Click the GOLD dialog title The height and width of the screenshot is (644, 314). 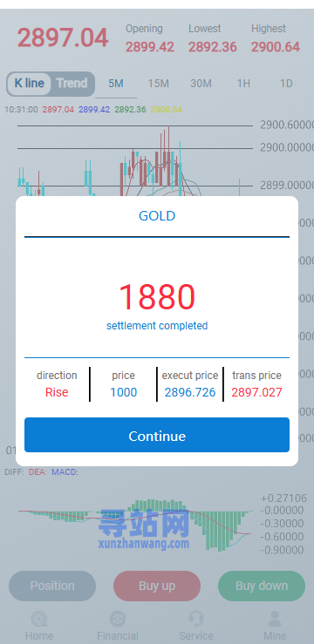[157, 216]
